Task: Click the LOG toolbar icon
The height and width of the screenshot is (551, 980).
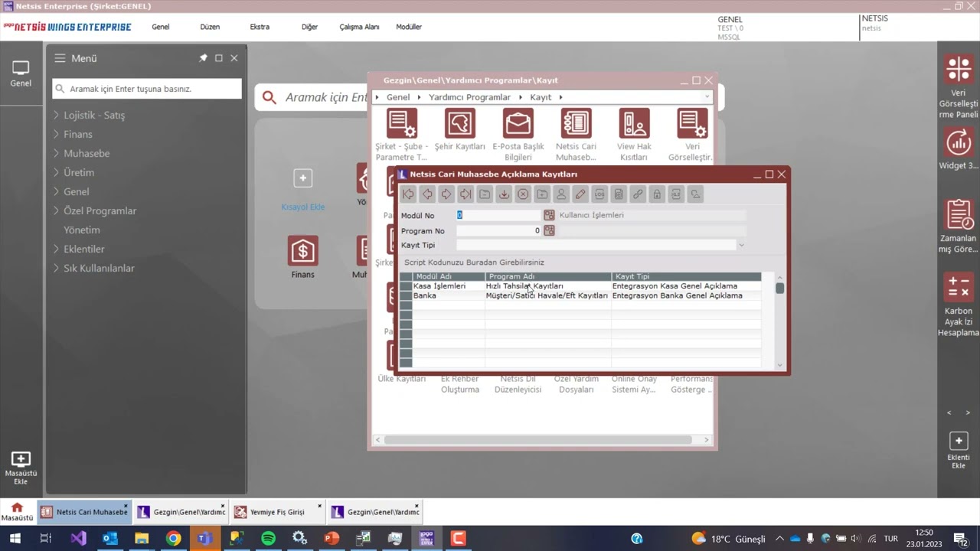Action: click(x=599, y=194)
